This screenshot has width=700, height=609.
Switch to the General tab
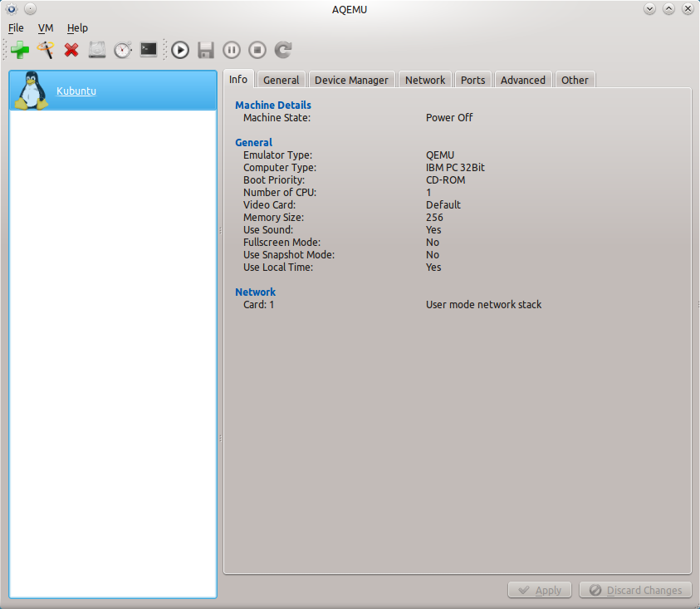tap(281, 80)
